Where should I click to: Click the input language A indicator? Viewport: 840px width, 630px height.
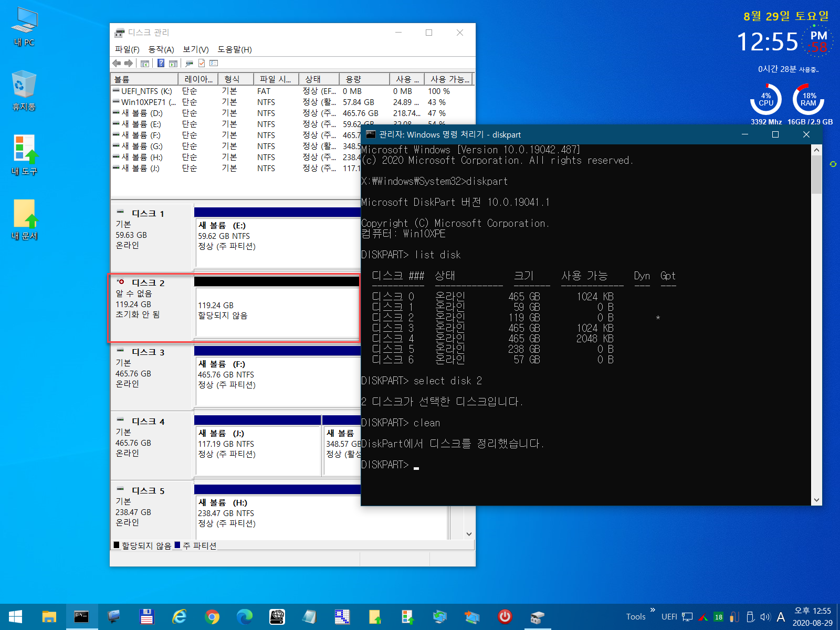[x=781, y=617]
